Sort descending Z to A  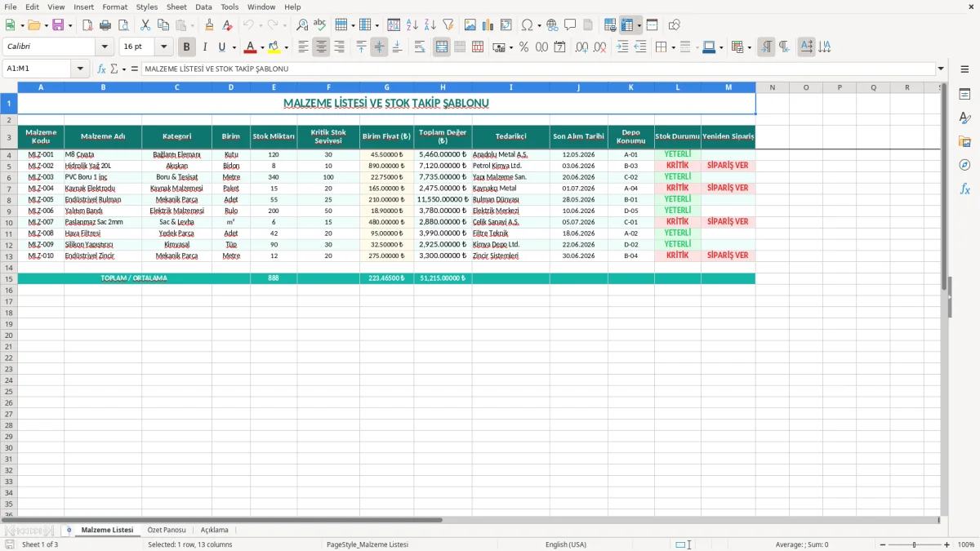click(x=430, y=25)
